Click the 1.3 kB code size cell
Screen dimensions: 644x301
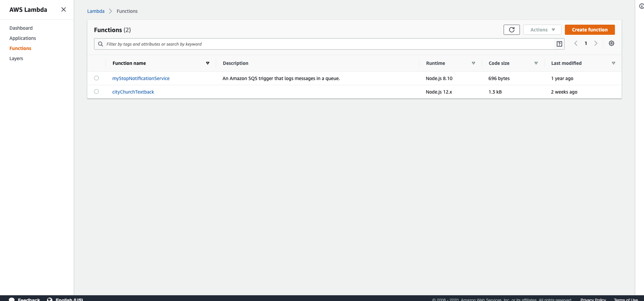[495, 92]
